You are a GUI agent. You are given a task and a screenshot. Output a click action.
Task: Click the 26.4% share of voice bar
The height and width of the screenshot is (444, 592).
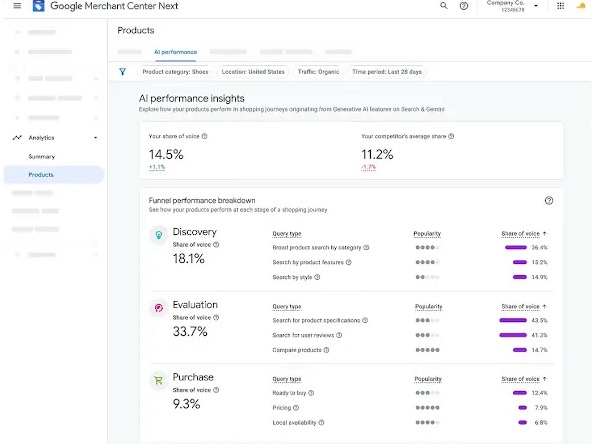pyautogui.click(x=516, y=247)
